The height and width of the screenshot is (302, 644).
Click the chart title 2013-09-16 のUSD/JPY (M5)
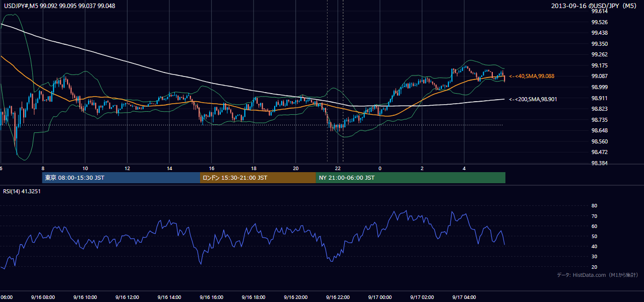pos(595,6)
